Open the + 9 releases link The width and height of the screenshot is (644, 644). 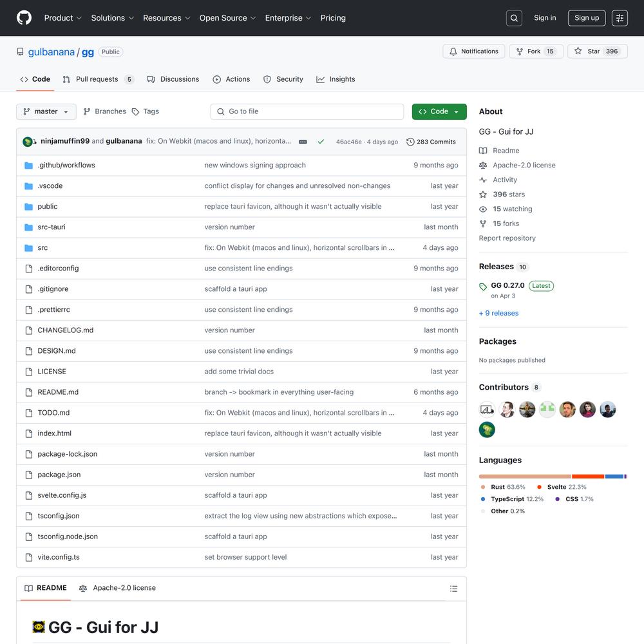pyautogui.click(x=498, y=313)
